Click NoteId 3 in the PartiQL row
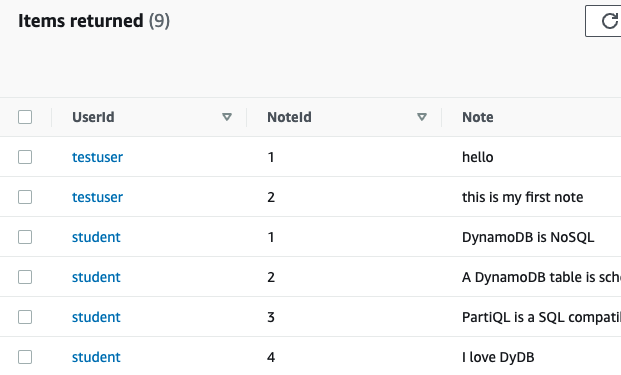Screen dimensions: 621x375 click(x=271, y=317)
